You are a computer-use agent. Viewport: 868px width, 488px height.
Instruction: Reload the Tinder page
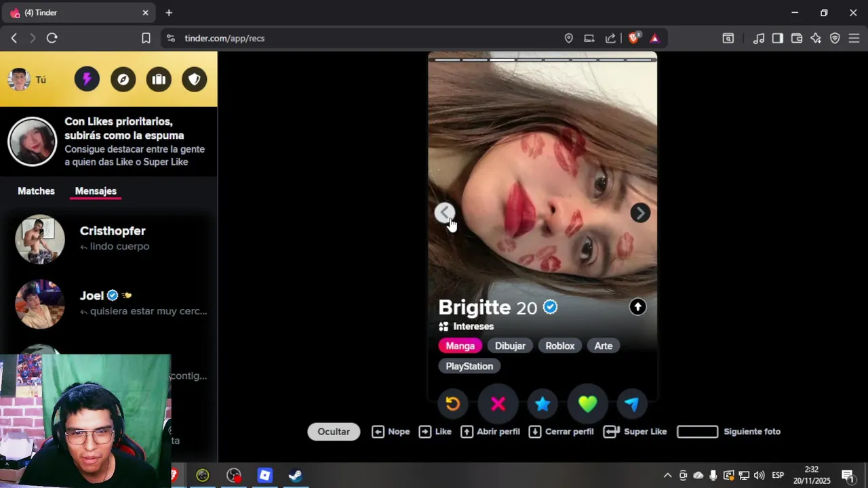point(52,39)
